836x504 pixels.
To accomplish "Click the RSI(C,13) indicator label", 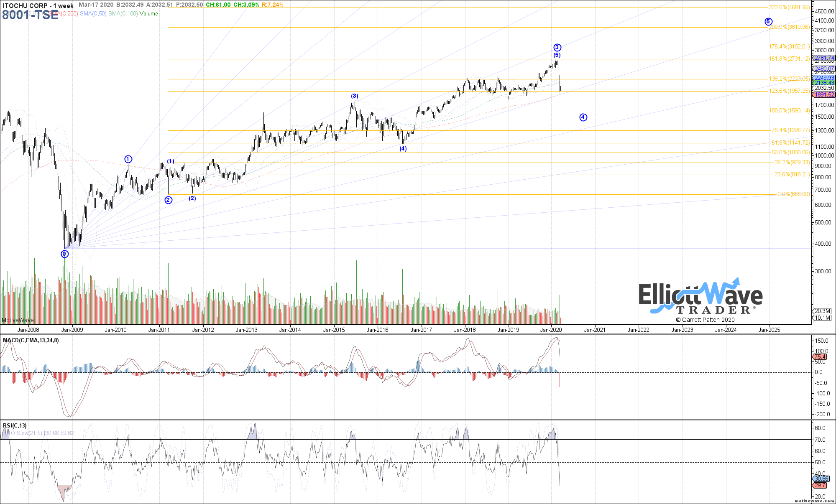I will point(15,425).
